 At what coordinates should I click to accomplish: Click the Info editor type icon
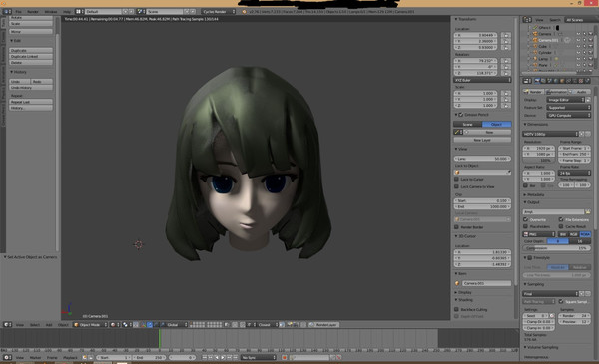(7, 11)
